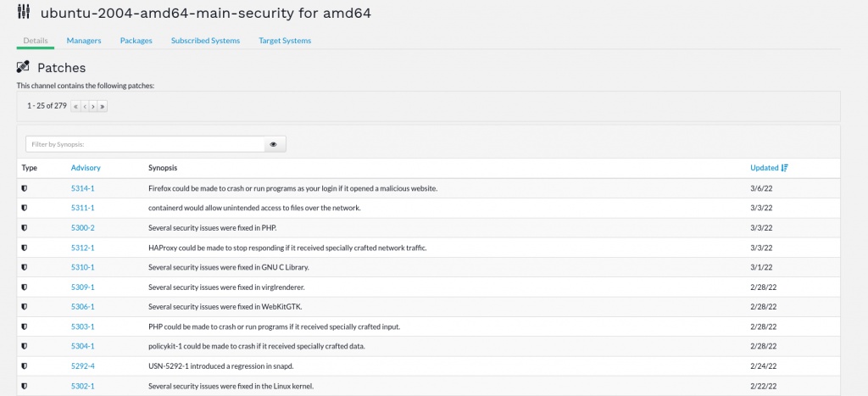This screenshot has width=868, height=396.
Task: Switch to the Managers tab
Action: pyautogui.click(x=84, y=41)
